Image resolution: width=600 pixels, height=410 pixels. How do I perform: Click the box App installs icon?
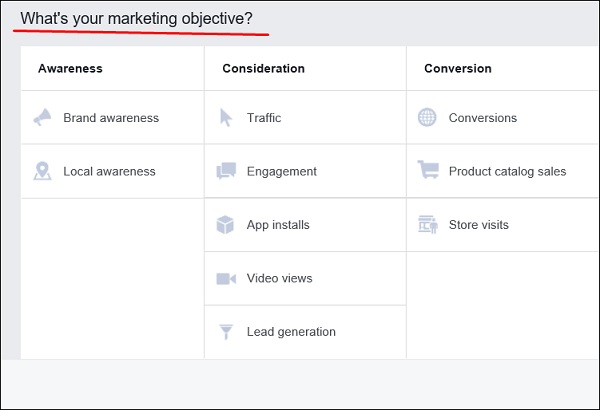coord(226,225)
